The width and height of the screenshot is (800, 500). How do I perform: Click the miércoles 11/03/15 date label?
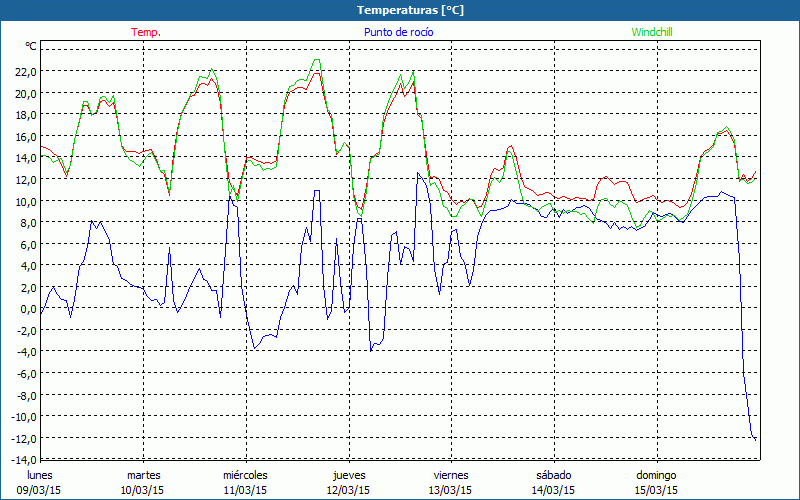click(x=245, y=482)
